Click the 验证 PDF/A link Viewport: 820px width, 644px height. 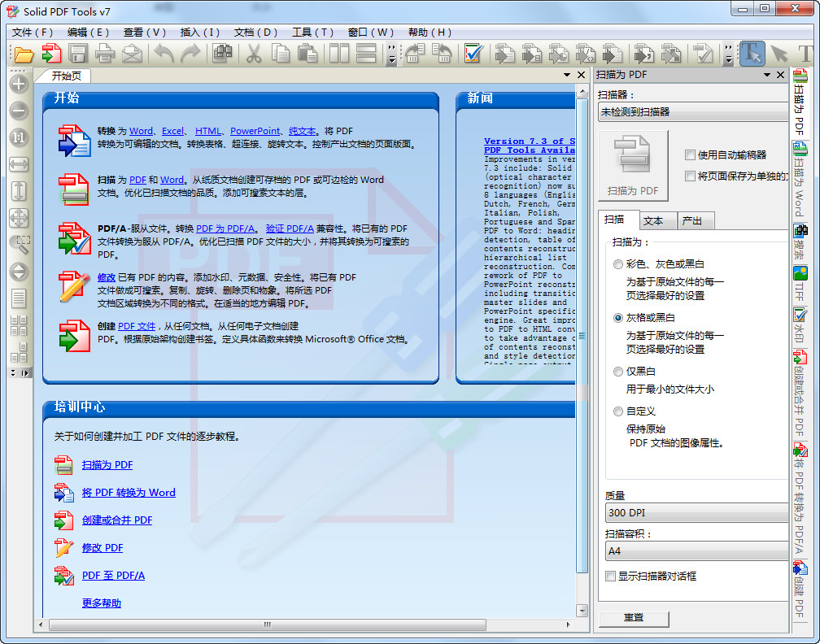(x=290, y=228)
